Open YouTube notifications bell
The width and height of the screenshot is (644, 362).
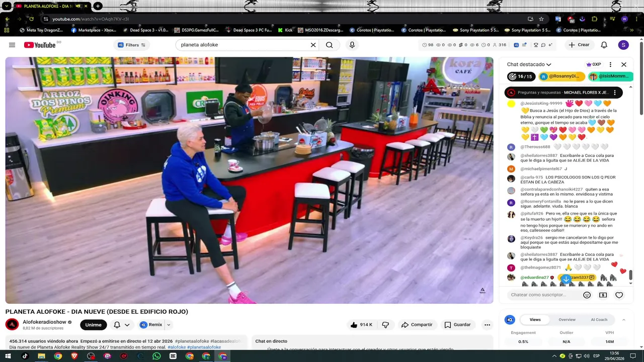[604, 45]
